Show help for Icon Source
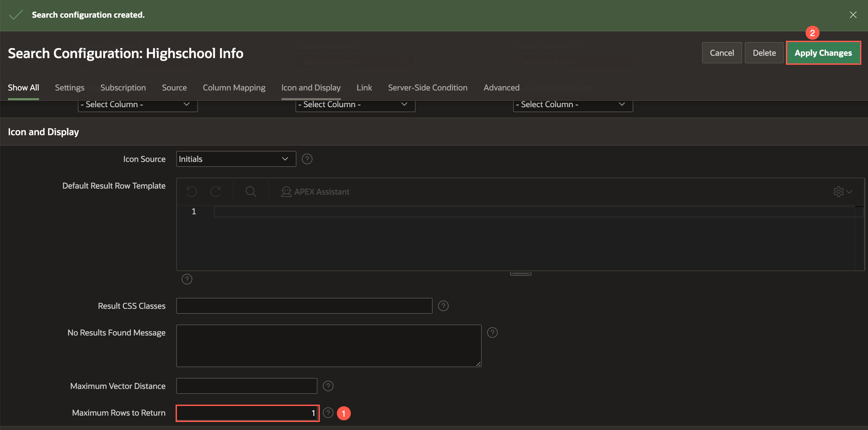Screen dimensions: 868x430 pos(306,159)
